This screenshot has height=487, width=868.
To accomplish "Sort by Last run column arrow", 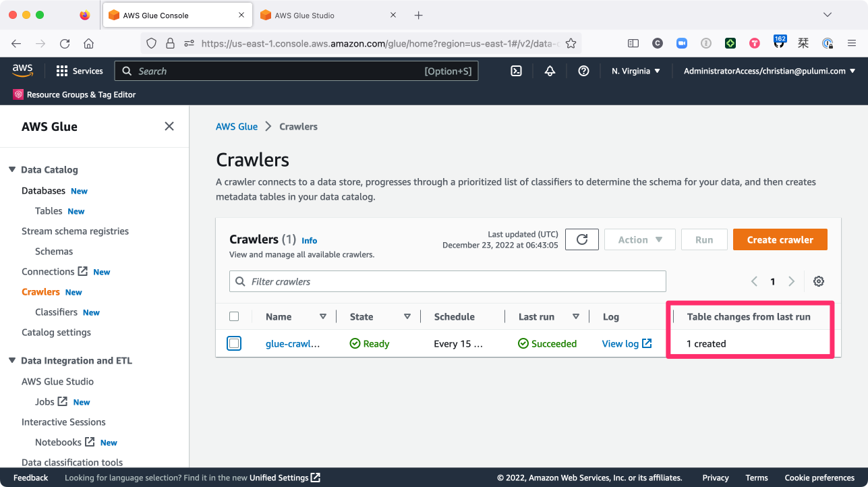I will [575, 316].
